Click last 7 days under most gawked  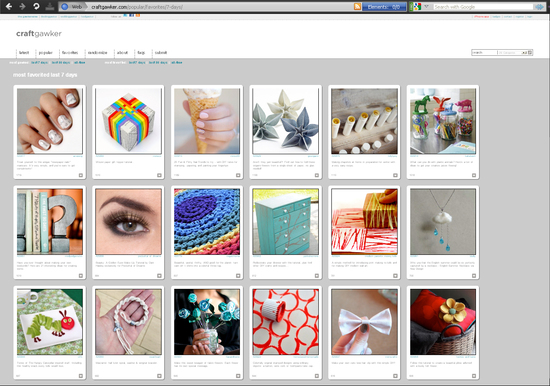(40, 62)
